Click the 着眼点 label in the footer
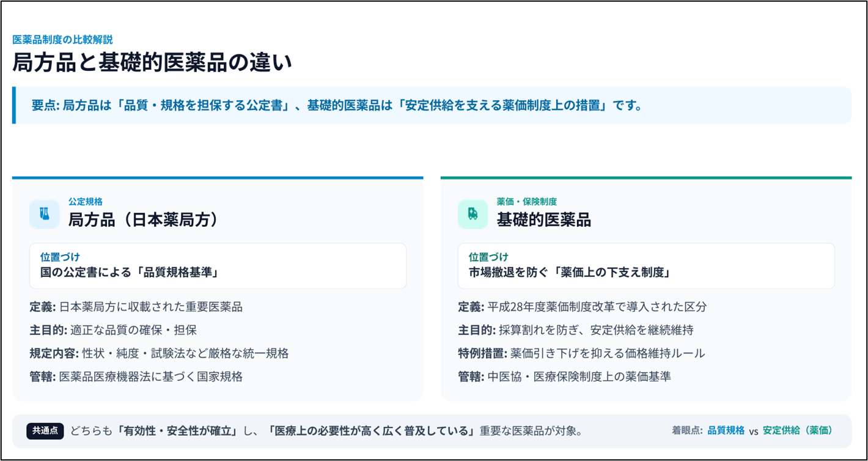The width and height of the screenshot is (868, 461). pyautogui.click(x=687, y=430)
